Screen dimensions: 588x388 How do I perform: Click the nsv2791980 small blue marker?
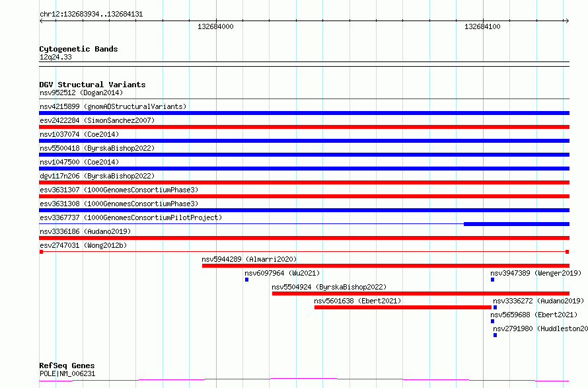(x=495, y=335)
